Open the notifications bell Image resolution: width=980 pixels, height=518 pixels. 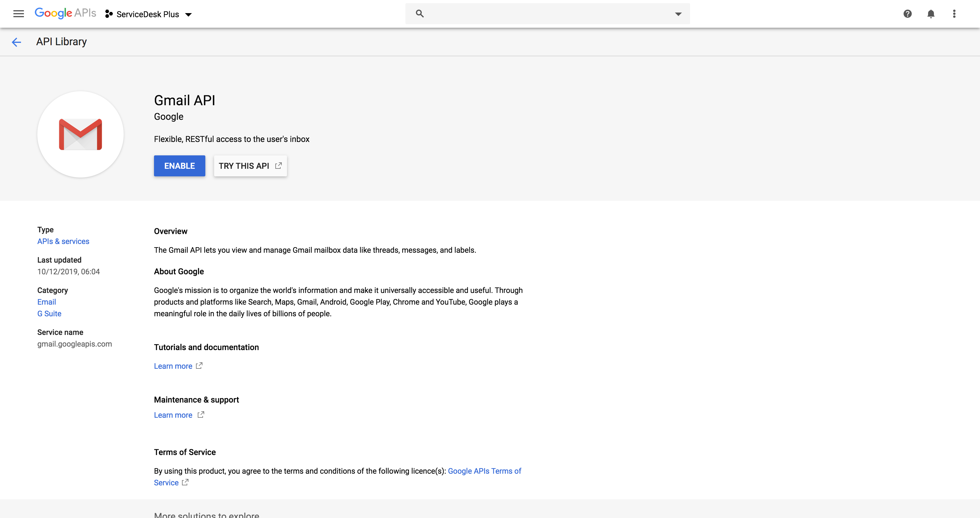click(x=930, y=14)
